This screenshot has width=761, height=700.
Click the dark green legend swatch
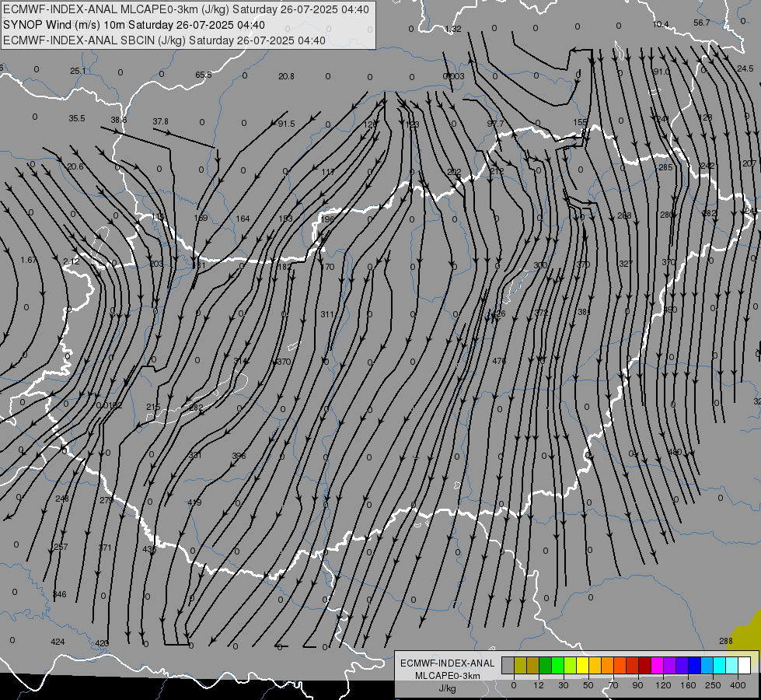[546, 665]
